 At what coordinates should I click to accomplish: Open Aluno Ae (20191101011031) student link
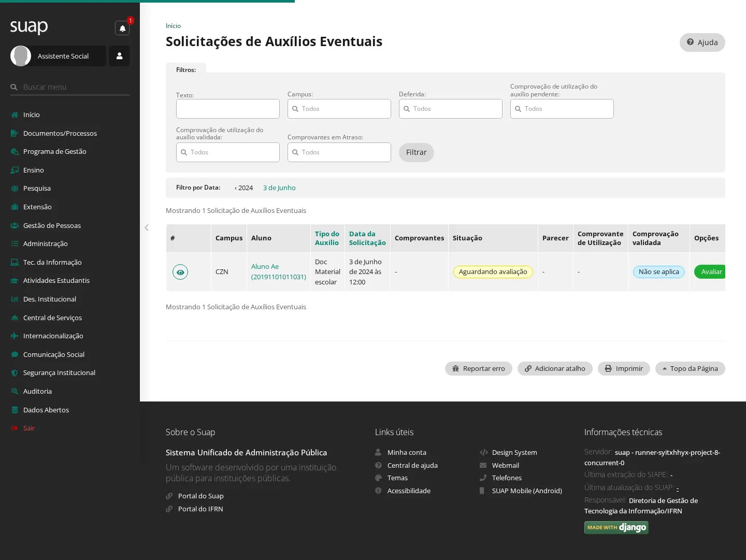[279, 271]
